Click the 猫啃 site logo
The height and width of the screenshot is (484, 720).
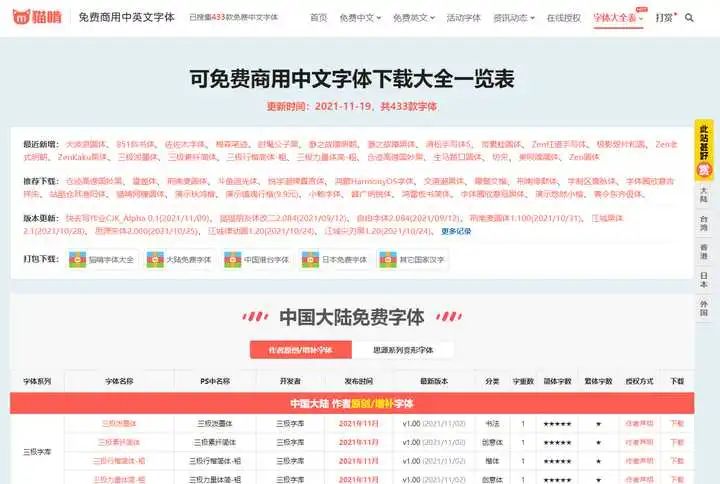[37, 17]
